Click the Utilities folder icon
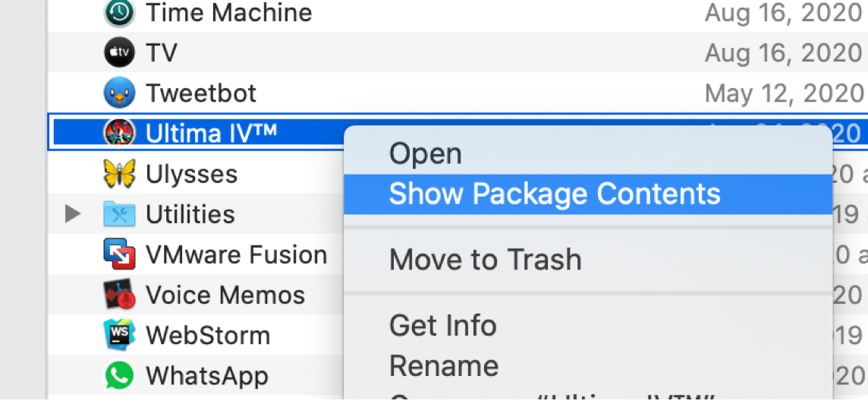The width and height of the screenshot is (868, 404). click(x=119, y=214)
